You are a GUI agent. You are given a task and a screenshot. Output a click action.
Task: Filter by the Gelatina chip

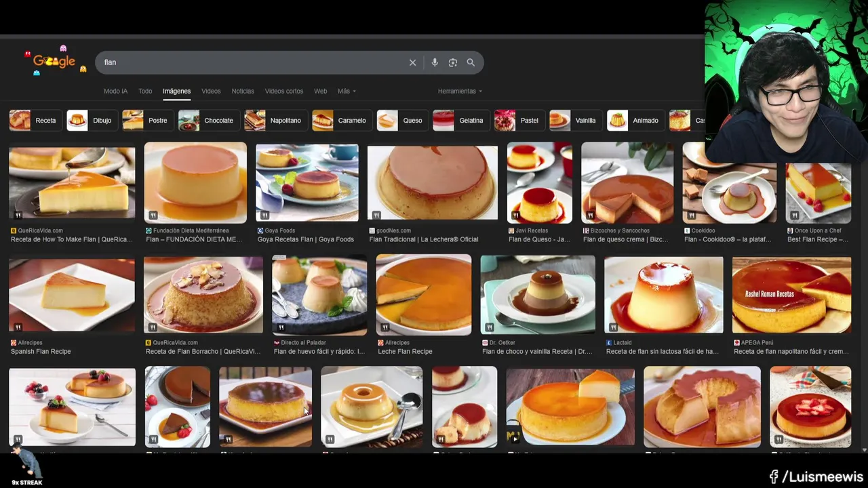(461, 120)
